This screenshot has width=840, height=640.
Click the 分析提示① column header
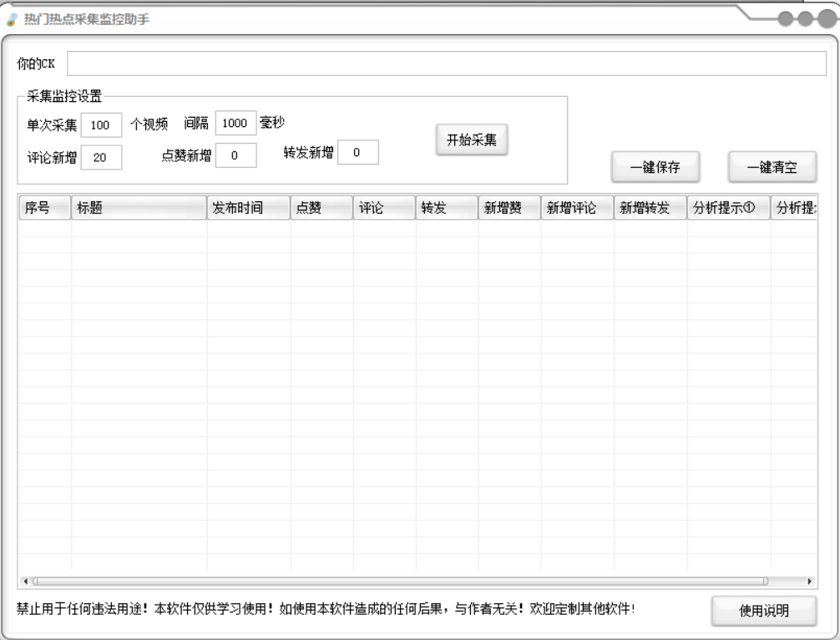coord(728,209)
